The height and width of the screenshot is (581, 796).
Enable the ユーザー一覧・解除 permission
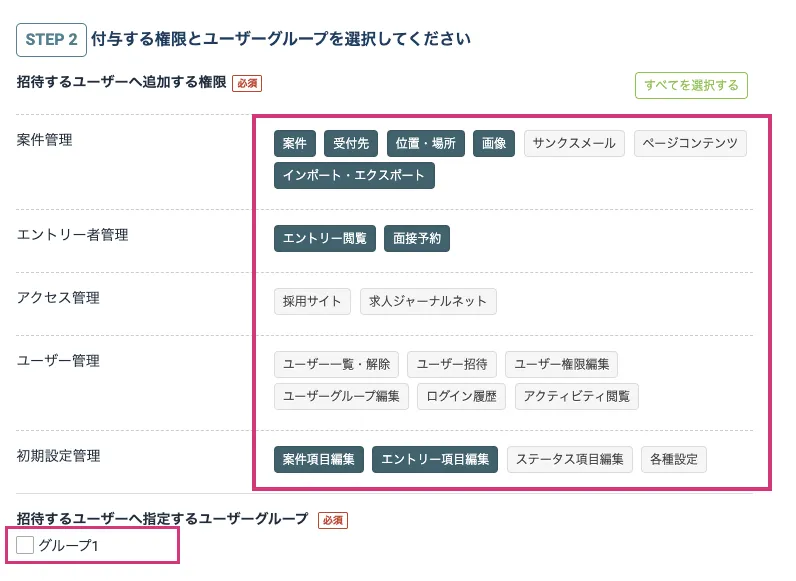point(337,364)
